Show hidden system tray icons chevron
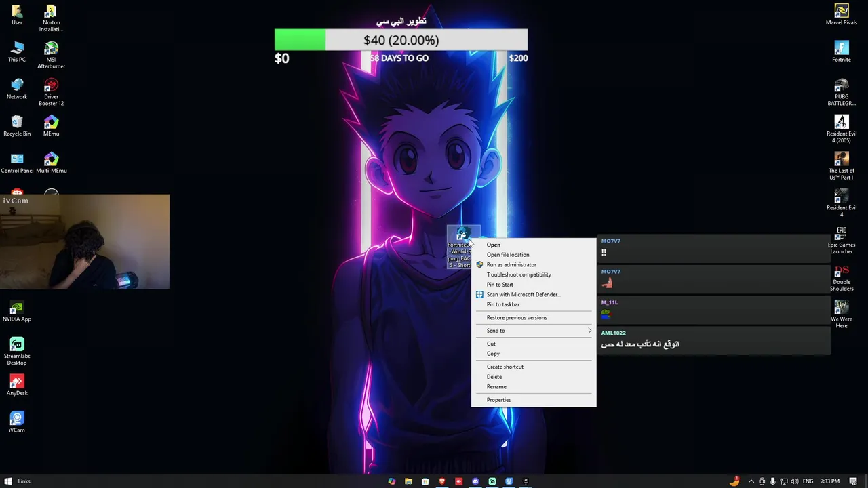 (x=751, y=481)
